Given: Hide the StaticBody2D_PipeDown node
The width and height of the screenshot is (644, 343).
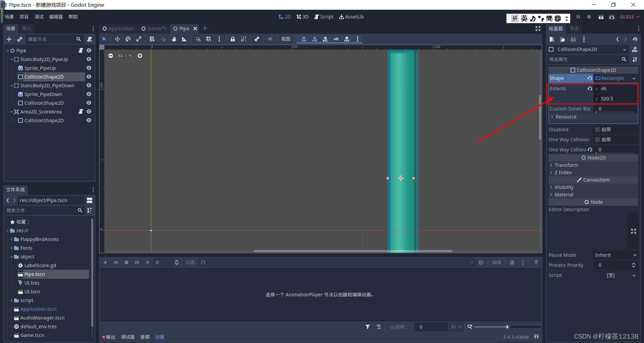Looking at the screenshot, I should coord(89,85).
